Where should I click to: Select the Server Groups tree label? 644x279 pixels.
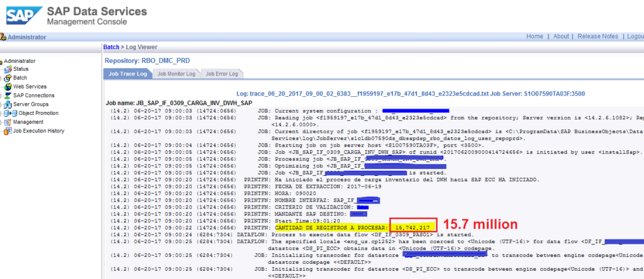coord(31,104)
